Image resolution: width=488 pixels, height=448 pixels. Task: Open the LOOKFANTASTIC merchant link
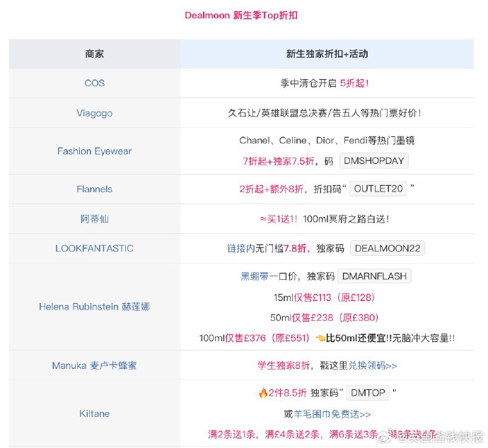coord(94,248)
